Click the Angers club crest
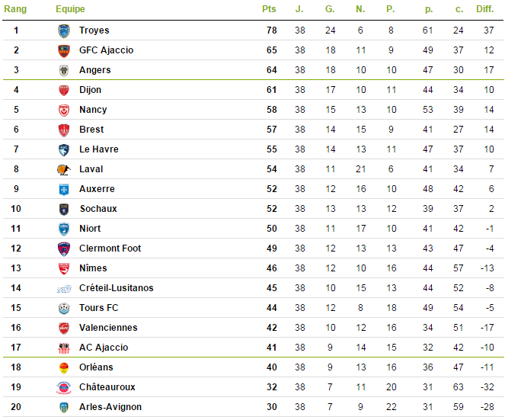505x420 pixels. coord(64,70)
